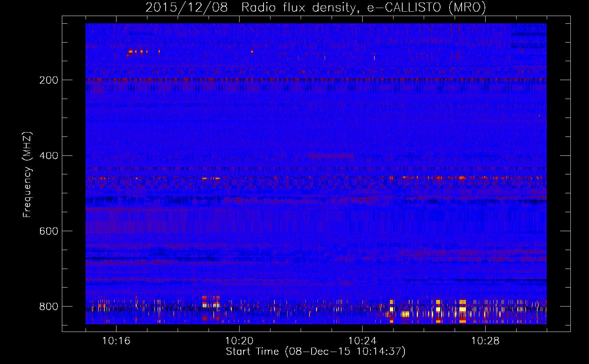
Task: Click the 400 frequency tick label
Action: pyautogui.click(x=48, y=156)
